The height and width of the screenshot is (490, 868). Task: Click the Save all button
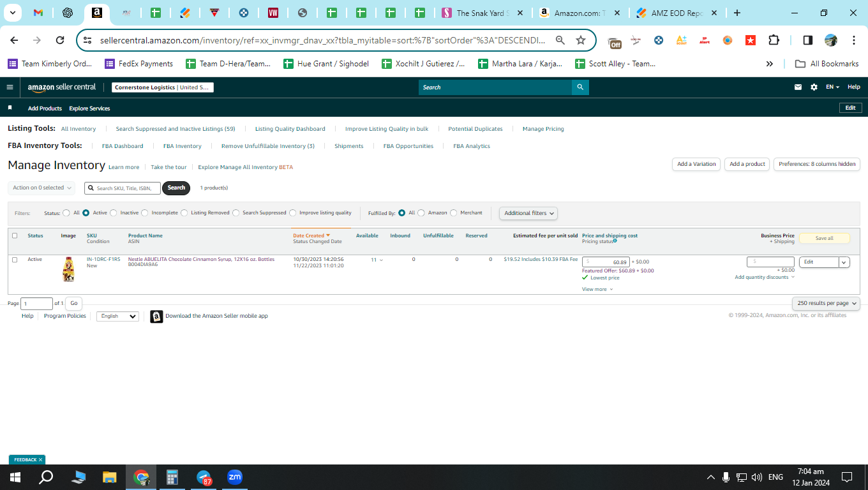[825, 238]
